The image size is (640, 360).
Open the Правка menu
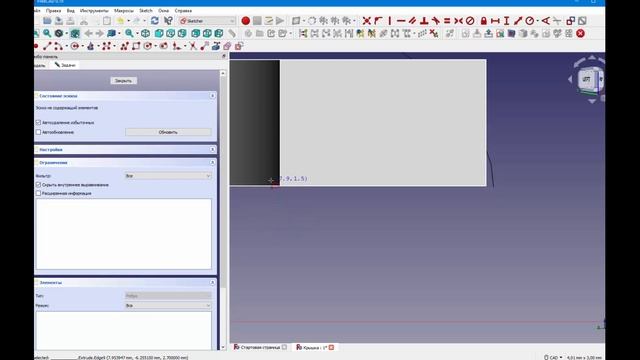pyautogui.click(x=53, y=11)
